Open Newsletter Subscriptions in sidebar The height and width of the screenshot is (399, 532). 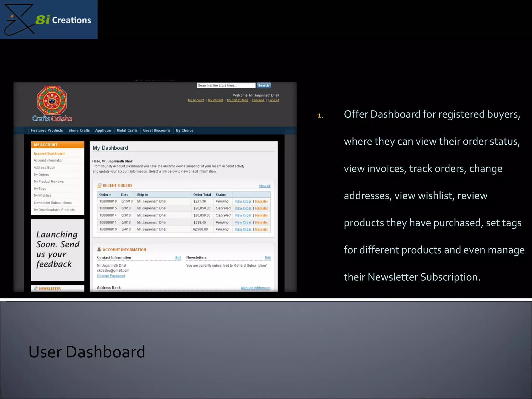tap(52, 203)
